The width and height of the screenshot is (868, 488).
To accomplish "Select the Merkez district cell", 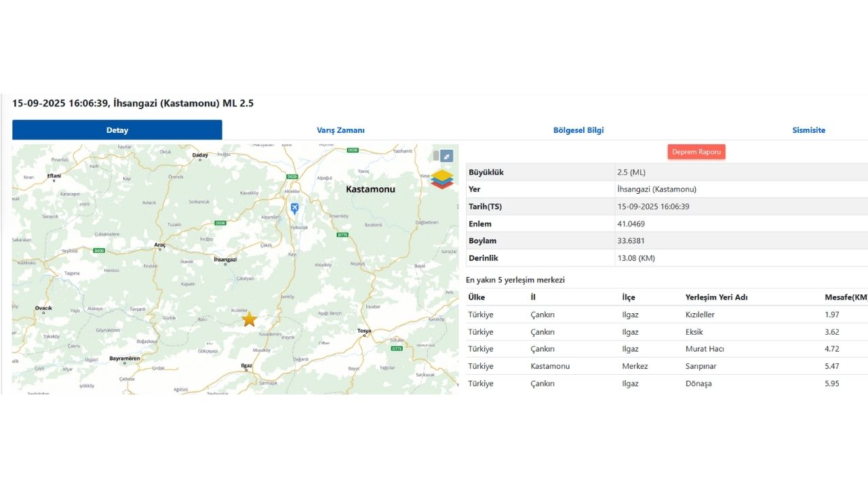I will pyautogui.click(x=635, y=366).
